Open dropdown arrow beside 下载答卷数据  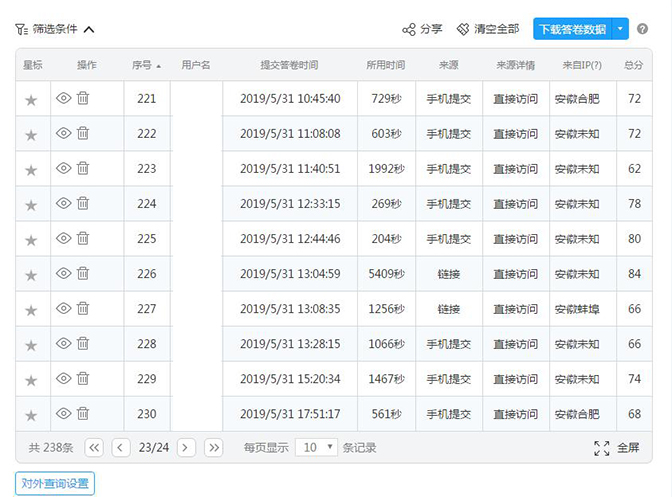(620, 29)
